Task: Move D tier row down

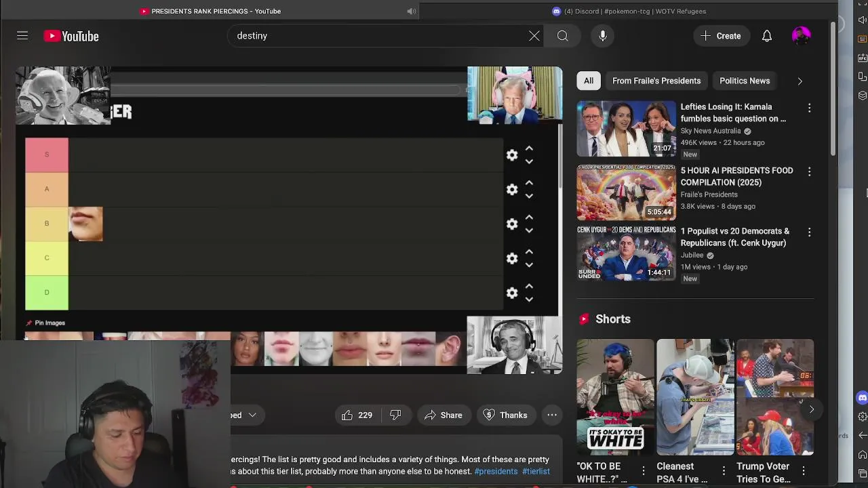Action: (x=529, y=299)
